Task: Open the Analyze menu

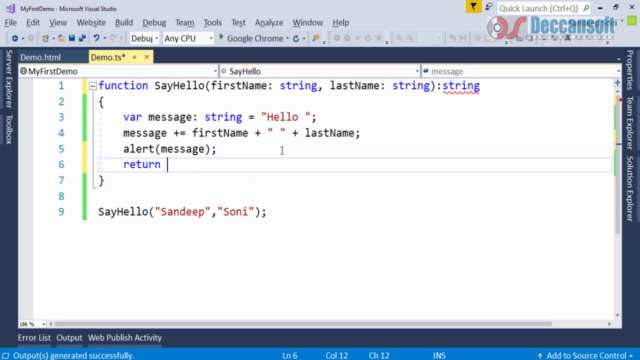Action: pos(269,22)
